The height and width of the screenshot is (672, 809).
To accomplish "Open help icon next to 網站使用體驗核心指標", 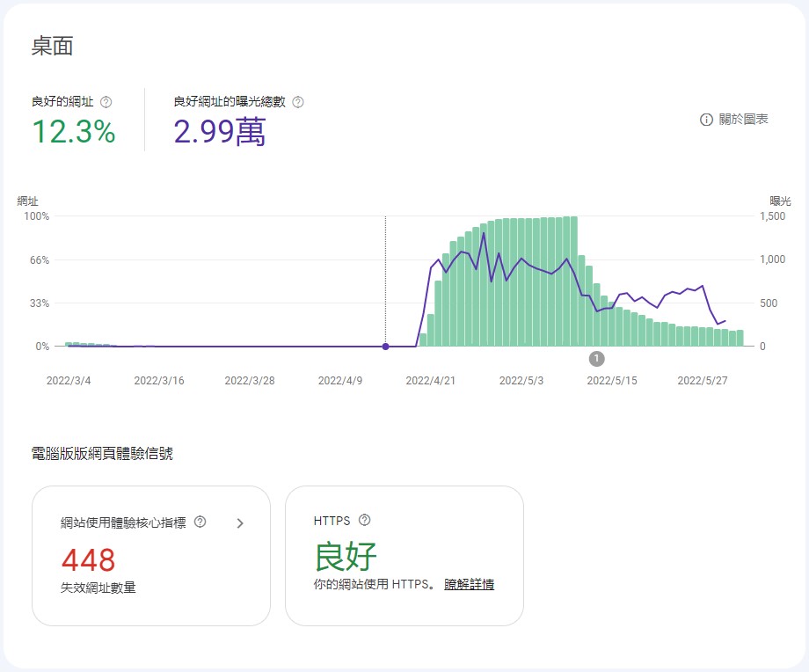I will pyautogui.click(x=200, y=522).
